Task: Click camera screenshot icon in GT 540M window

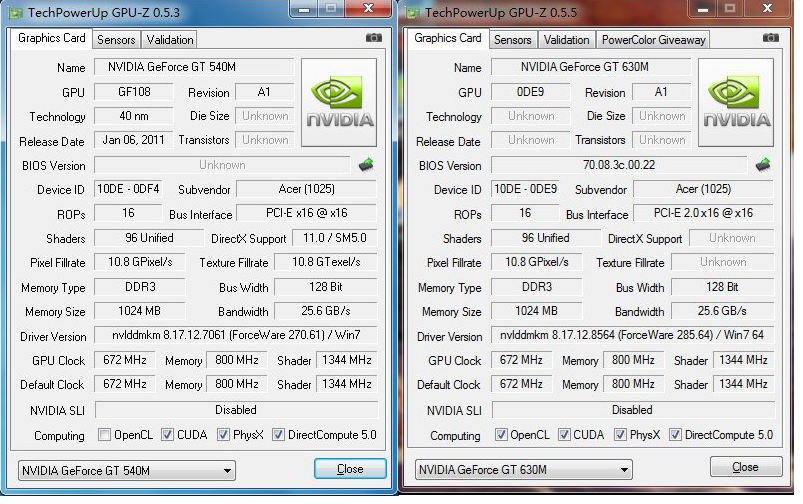Action: coord(374,38)
